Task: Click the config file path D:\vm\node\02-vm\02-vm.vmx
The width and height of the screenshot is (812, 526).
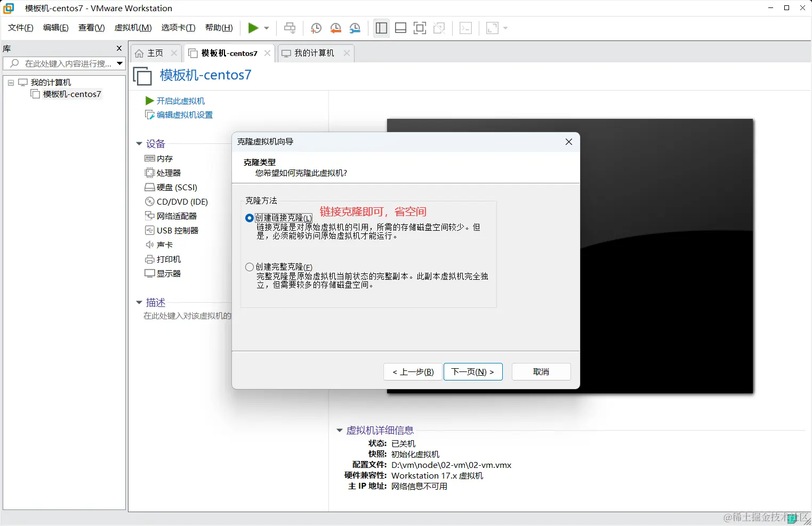Action: (x=451, y=465)
